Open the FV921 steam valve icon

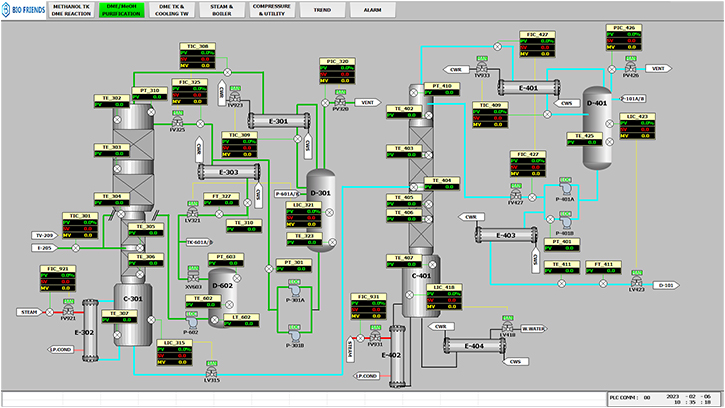pos(68,311)
